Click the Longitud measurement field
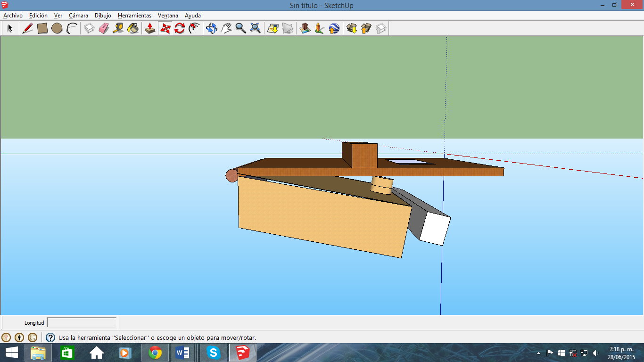The image size is (644, 362). tap(81, 322)
